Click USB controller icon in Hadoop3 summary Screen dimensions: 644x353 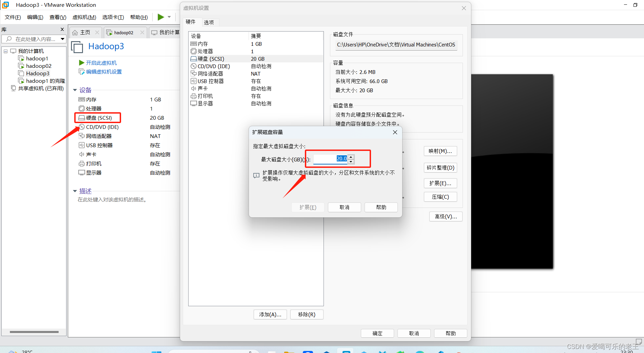tap(82, 145)
